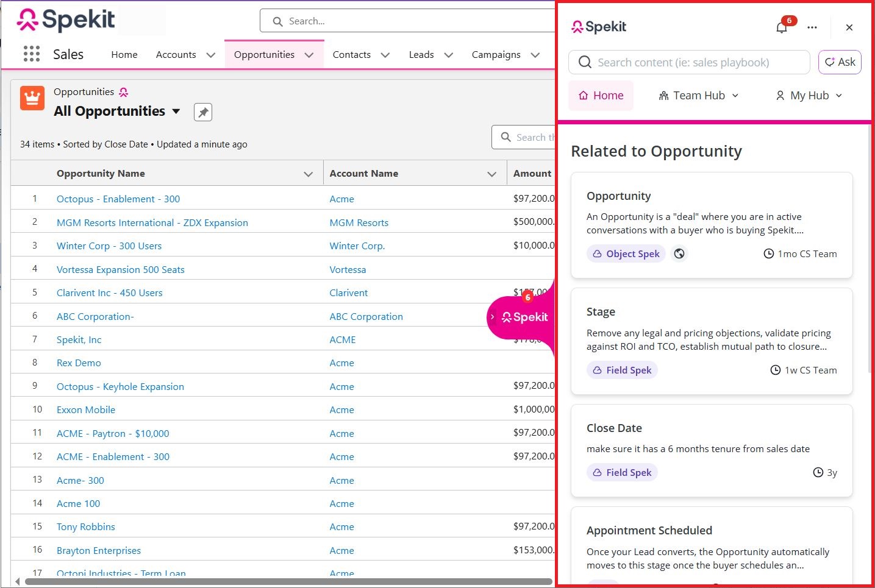Image resolution: width=875 pixels, height=588 pixels.
Task: Click the horizontal scrollbar below the table
Action: [x=288, y=581]
